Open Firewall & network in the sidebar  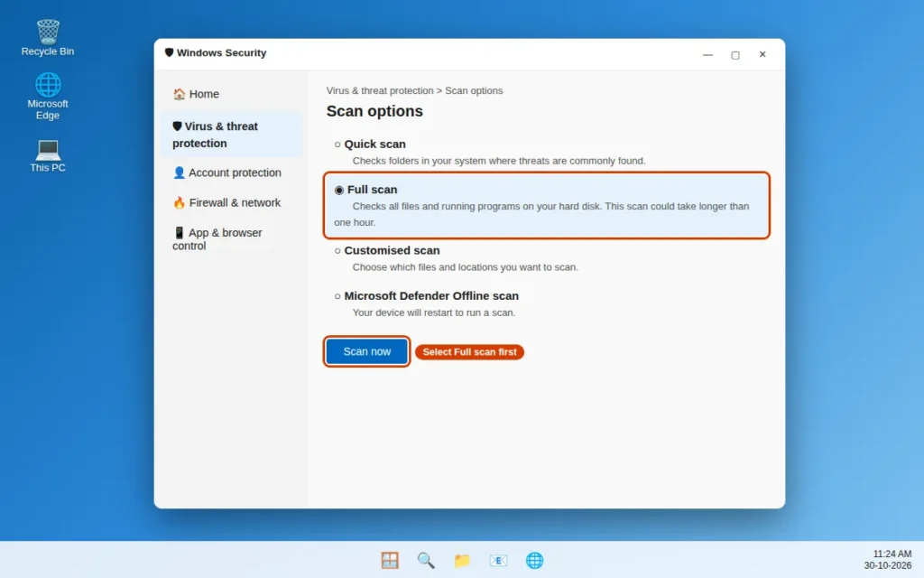(231, 202)
